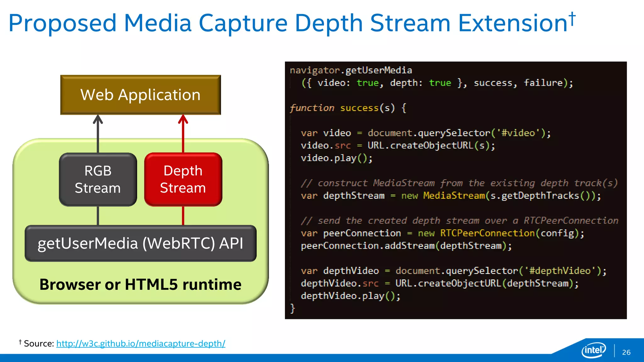Click the '({ video: true, depth: true }' code line
This screenshot has height=362, width=644.
pyautogui.click(x=437, y=83)
